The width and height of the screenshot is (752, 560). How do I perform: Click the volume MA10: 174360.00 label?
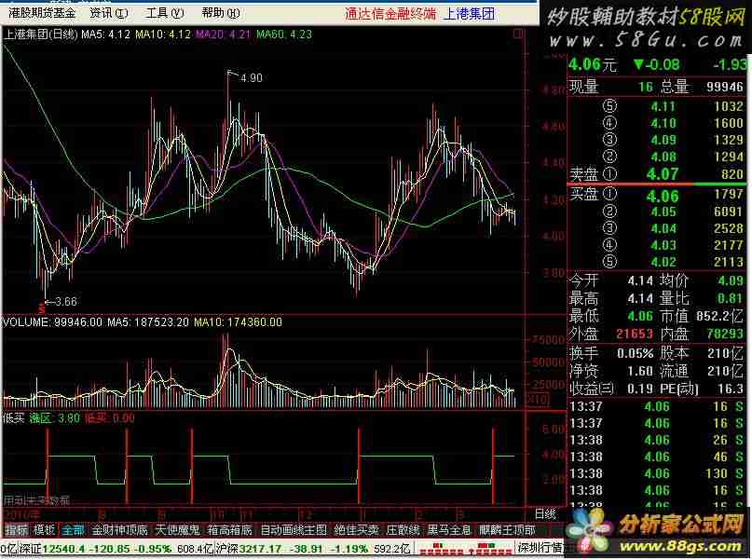tap(238, 322)
